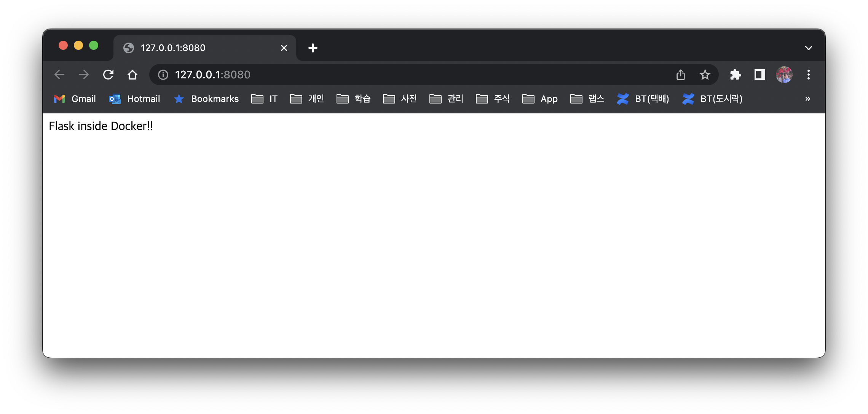
Task: Click the profile avatar picture
Action: (x=784, y=75)
